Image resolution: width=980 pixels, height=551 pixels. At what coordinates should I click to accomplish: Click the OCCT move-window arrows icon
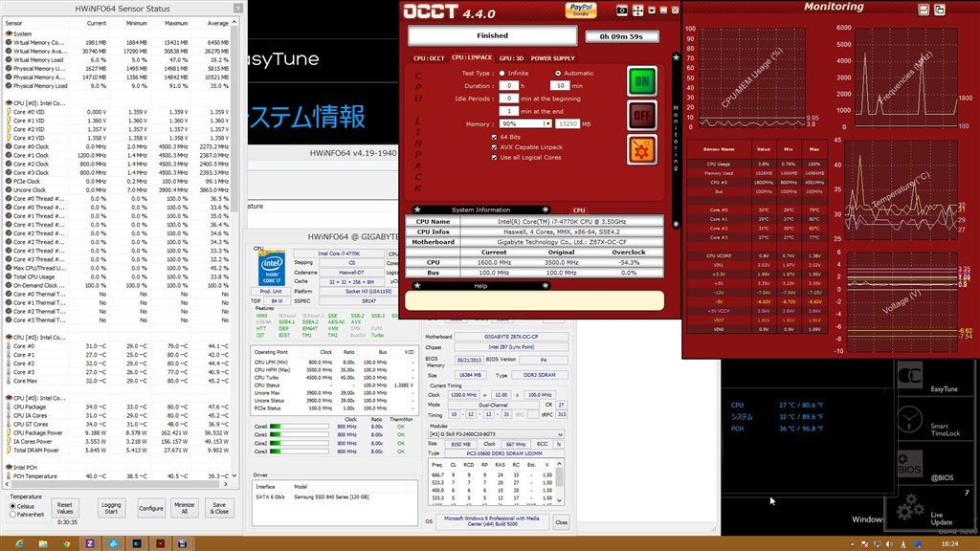tap(637, 10)
